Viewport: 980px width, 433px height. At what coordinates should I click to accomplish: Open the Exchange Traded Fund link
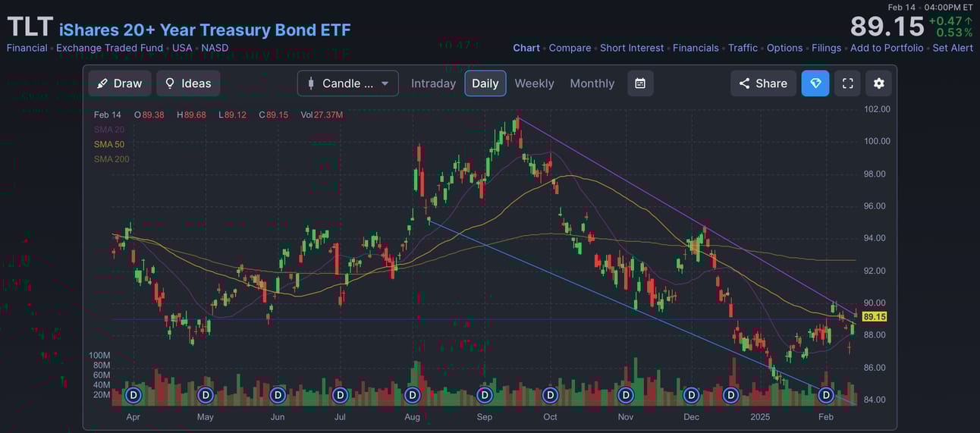(x=109, y=48)
